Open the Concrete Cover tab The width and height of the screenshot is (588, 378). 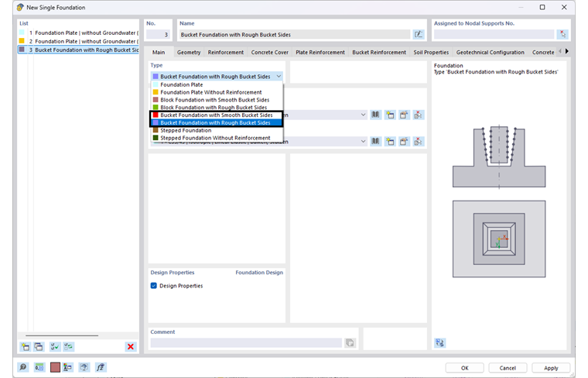[269, 52]
